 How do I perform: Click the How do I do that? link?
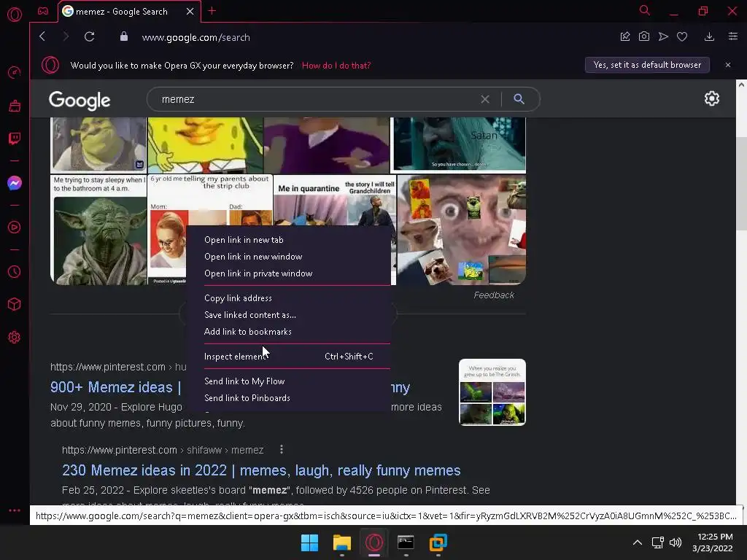coord(336,65)
